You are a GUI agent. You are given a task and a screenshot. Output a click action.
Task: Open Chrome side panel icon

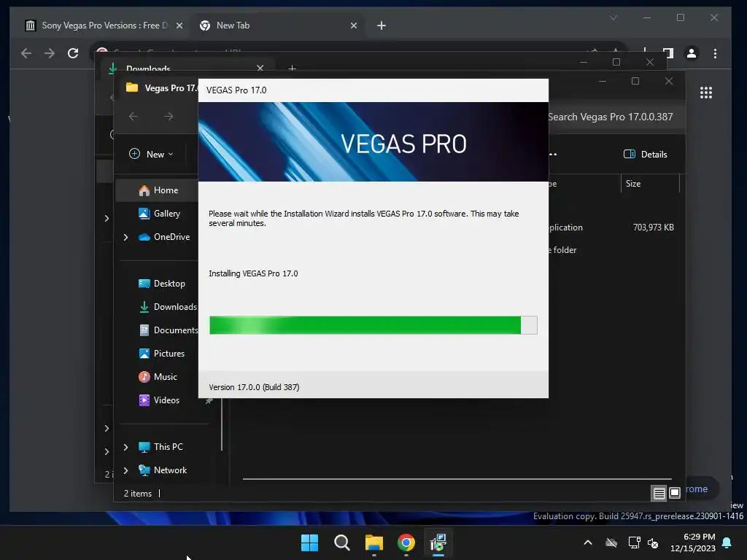coord(668,53)
